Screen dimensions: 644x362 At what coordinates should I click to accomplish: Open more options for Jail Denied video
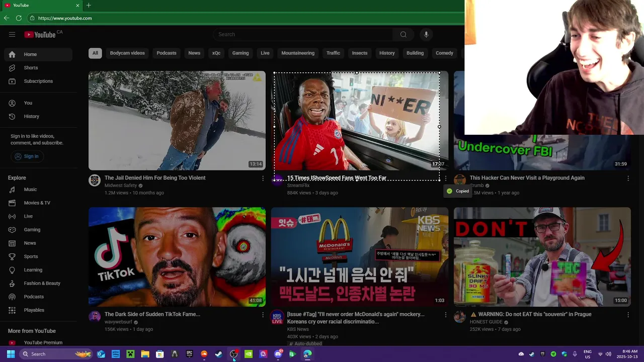click(x=263, y=178)
